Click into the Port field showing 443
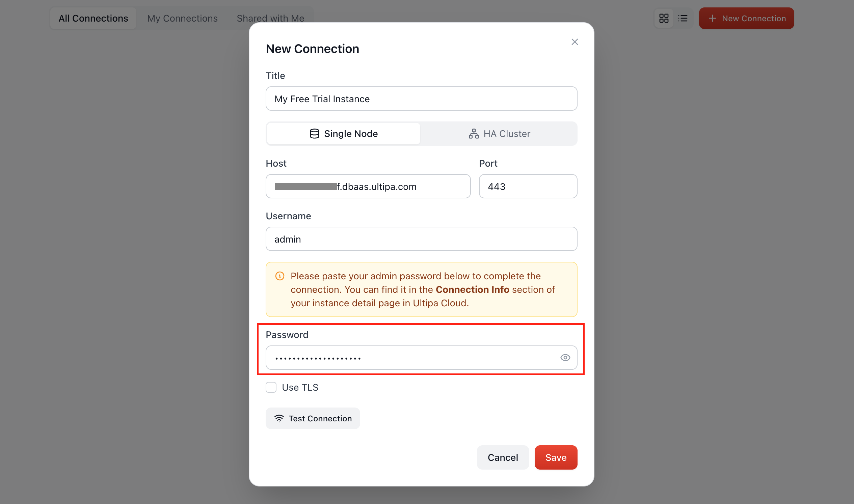This screenshot has width=854, height=504. pos(528,187)
